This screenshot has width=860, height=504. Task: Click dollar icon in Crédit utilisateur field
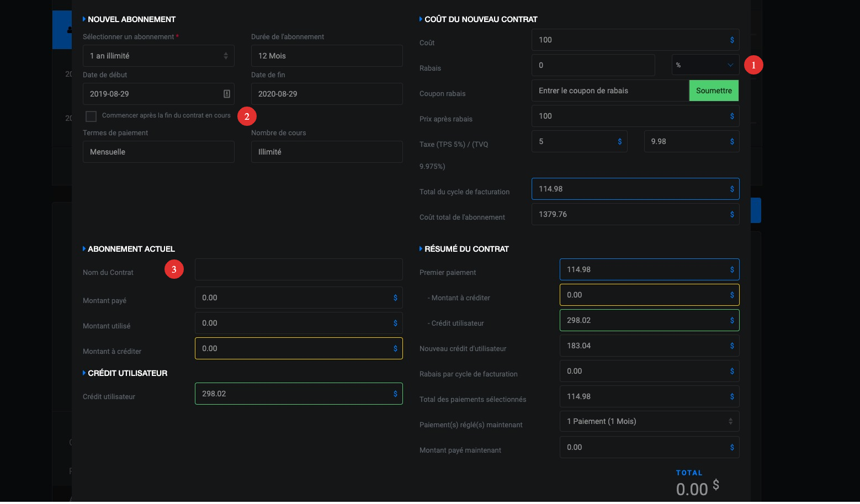point(395,394)
